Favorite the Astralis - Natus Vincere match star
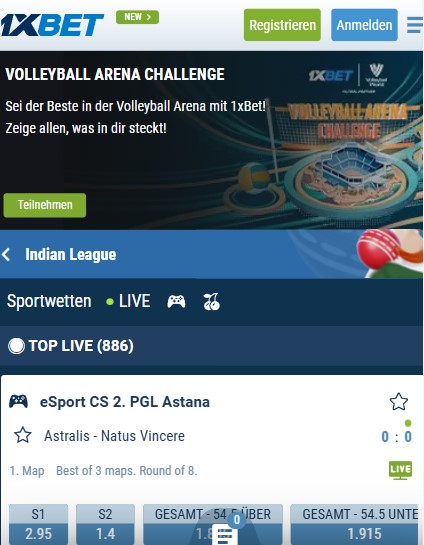This screenshot has width=424, height=545. 23,435
